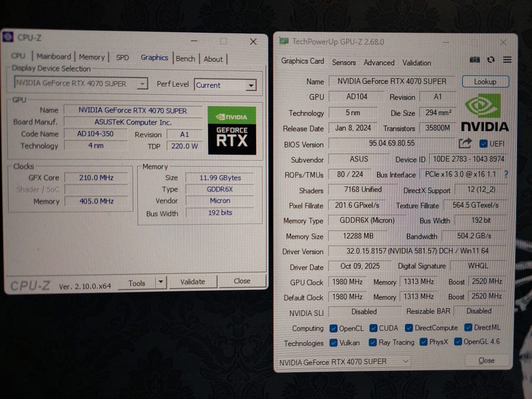
Task: Click the Close button in GPU-Z
Action: pos(487,360)
